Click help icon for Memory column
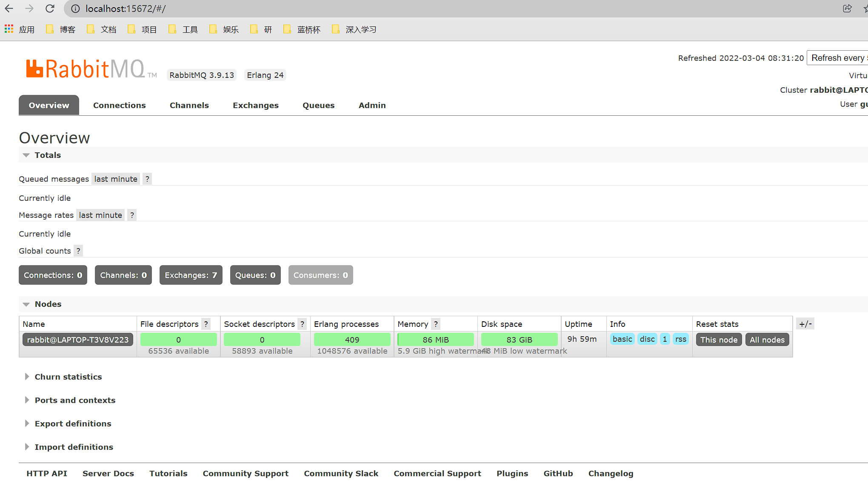Screen dimensions: 868x492 click(436, 324)
